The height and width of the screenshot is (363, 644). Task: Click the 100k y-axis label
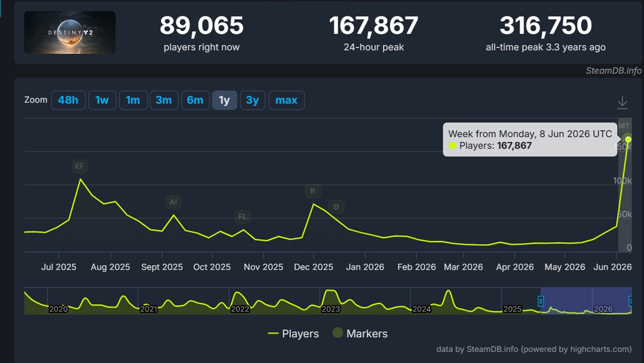tap(622, 181)
